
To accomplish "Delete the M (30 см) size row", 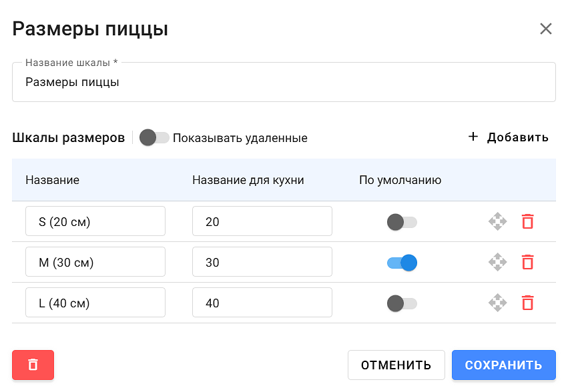I will [x=527, y=262].
